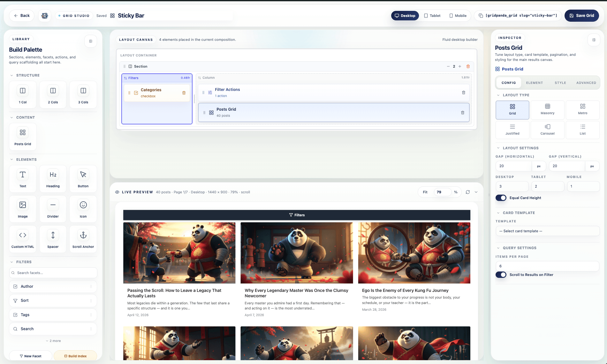Switch layout type to Carousel
The image size is (607, 364).
(547, 130)
